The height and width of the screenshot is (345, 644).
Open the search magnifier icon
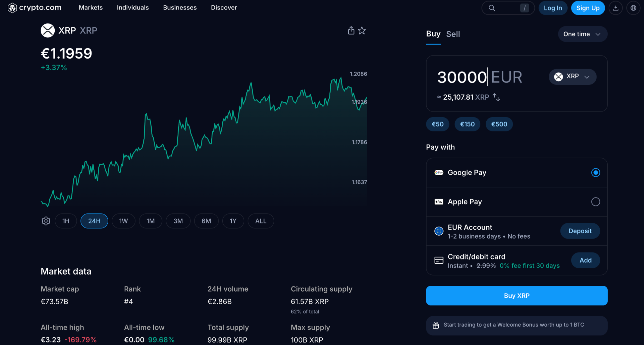492,8
